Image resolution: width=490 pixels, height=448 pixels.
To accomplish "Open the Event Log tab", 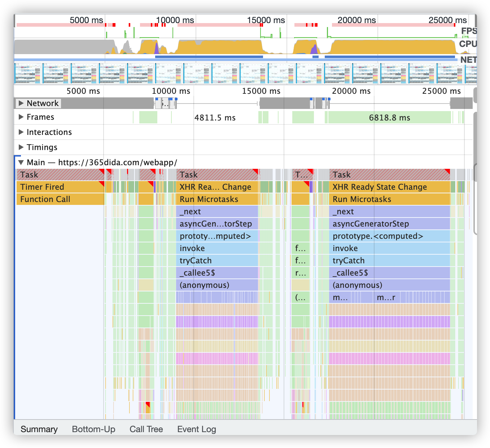I will click(197, 429).
